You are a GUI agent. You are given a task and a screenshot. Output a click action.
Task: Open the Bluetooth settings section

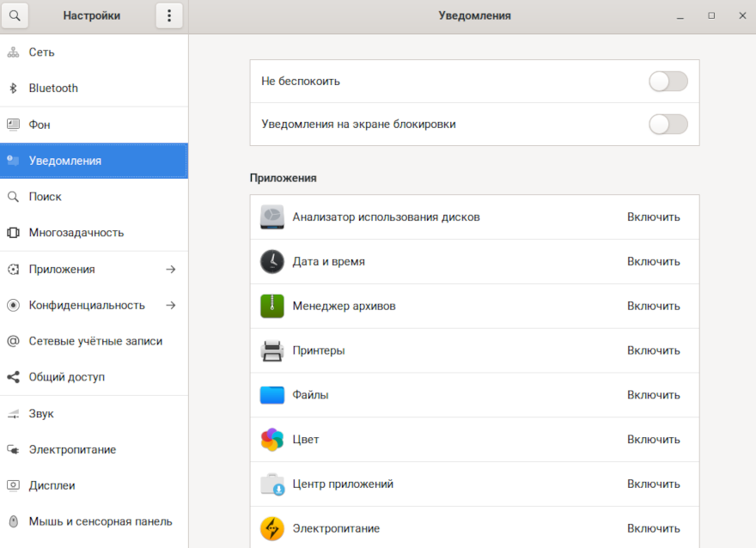coord(53,88)
